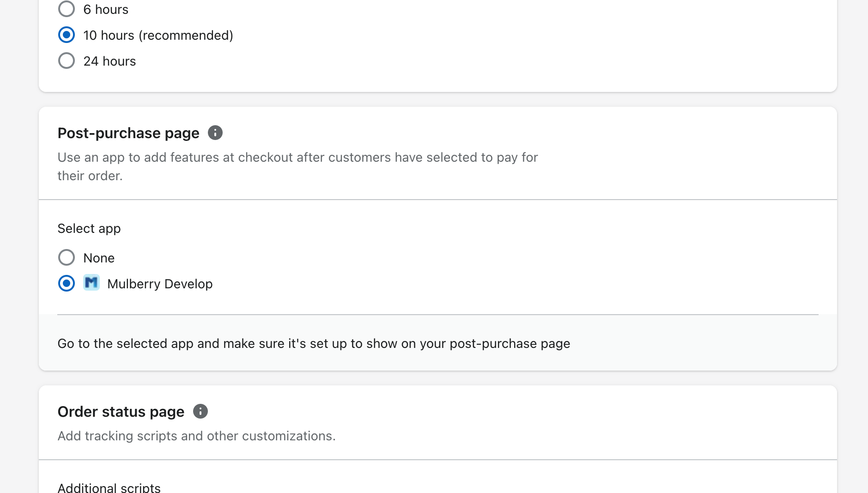Image resolution: width=868 pixels, height=493 pixels.
Task: Click the "24 hours" label text
Action: [109, 61]
